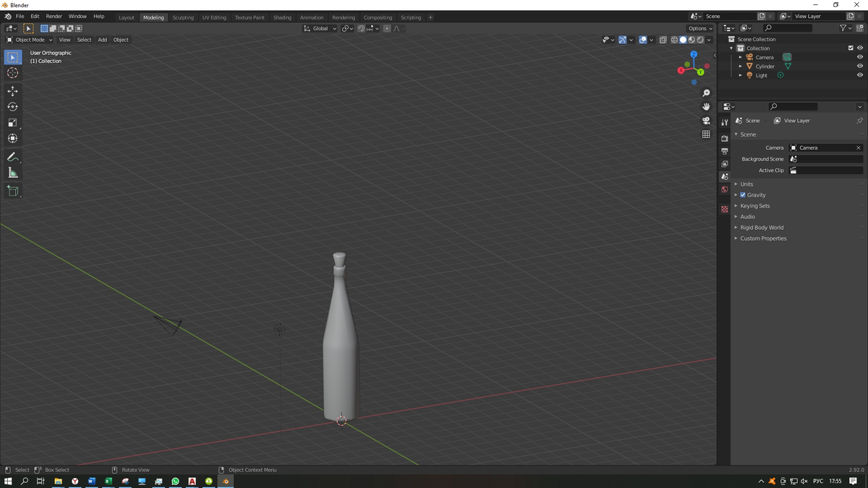Switch to the Shading workspace tab
Image resolution: width=868 pixels, height=488 pixels.
pyautogui.click(x=282, y=17)
